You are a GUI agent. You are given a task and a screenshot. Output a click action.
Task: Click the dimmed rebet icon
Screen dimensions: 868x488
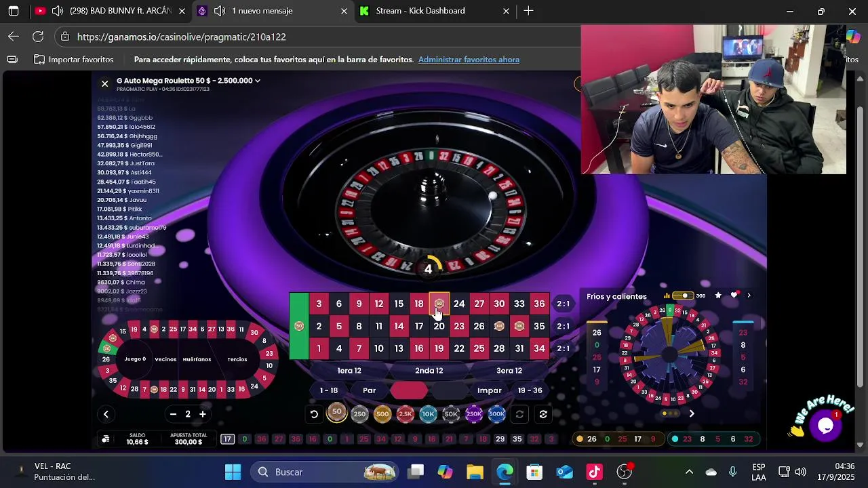point(520,414)
